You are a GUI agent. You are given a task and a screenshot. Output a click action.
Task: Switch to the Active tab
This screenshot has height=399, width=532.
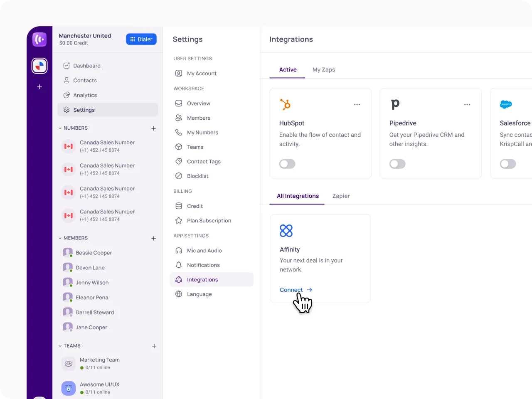[x=288, y=70]
